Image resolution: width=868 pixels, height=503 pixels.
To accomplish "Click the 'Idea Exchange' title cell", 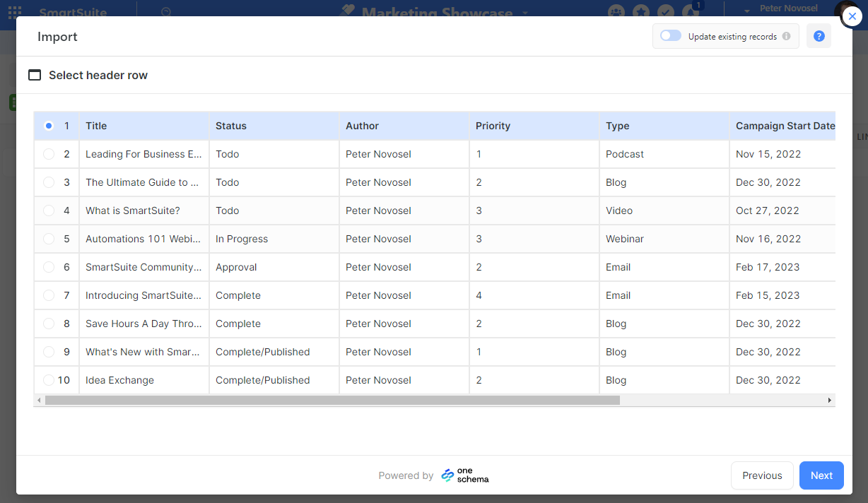I will [144, 380].
